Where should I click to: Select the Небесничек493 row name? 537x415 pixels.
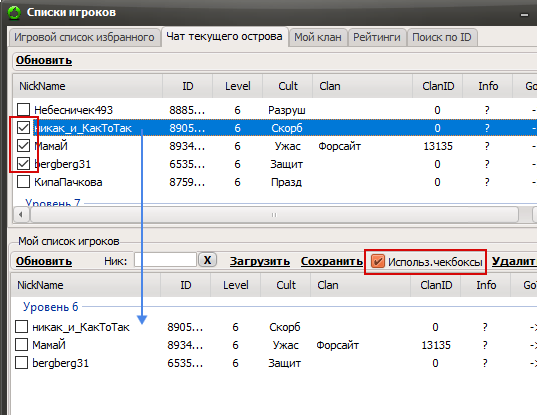73,110
